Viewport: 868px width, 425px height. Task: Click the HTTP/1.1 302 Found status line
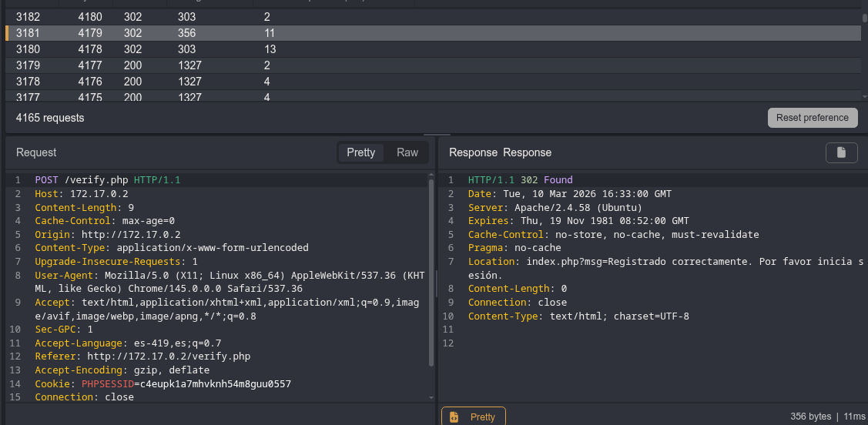point(520,179)
